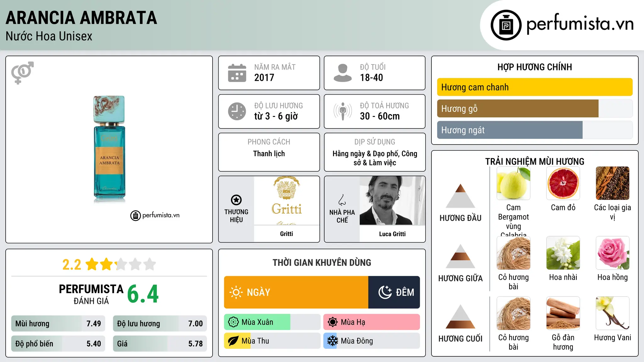This screenshot has width=644, height=362.
Task: Click the sun icon in the Ngày bar
Action: pyautogui.click(x=236, y=292)
